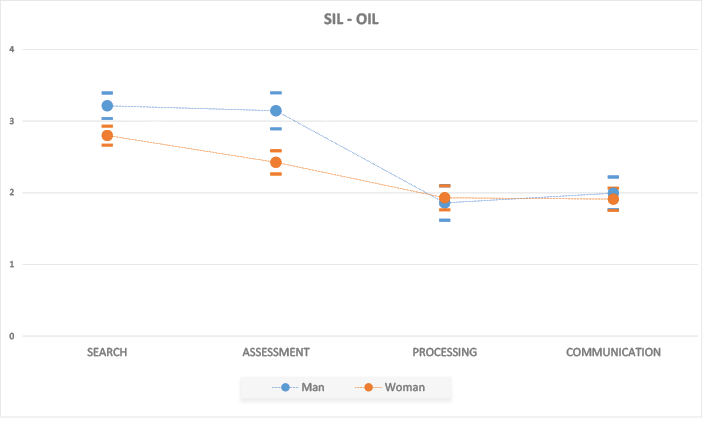
Task: Click the value 2 on vertical axis
Action: pos(12,193)
